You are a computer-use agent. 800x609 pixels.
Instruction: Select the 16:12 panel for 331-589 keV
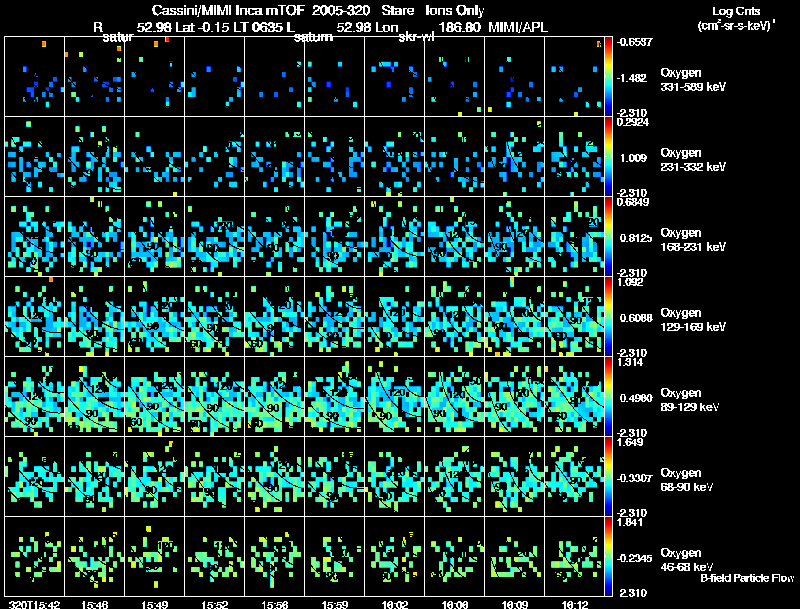pos(574,77)
